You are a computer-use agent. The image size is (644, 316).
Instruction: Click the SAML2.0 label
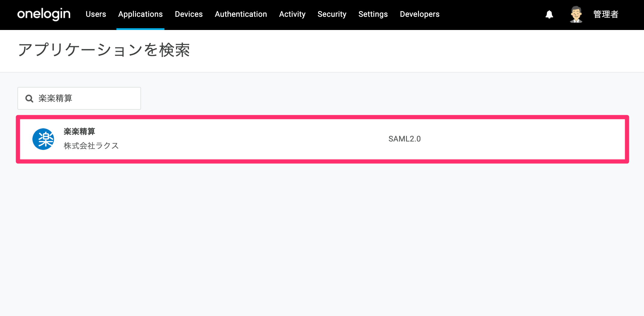click(405, 139)
